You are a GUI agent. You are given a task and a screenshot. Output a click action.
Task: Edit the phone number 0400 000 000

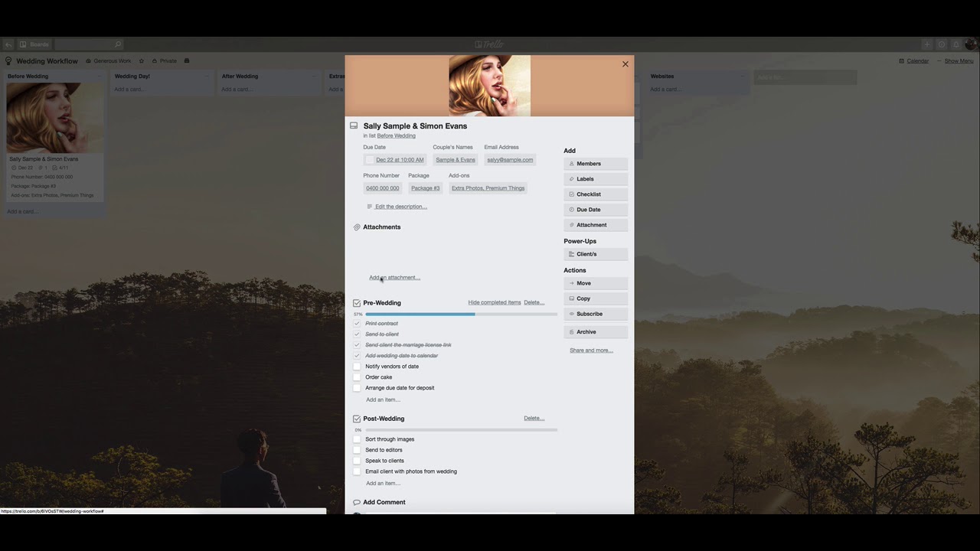point(383,188)
